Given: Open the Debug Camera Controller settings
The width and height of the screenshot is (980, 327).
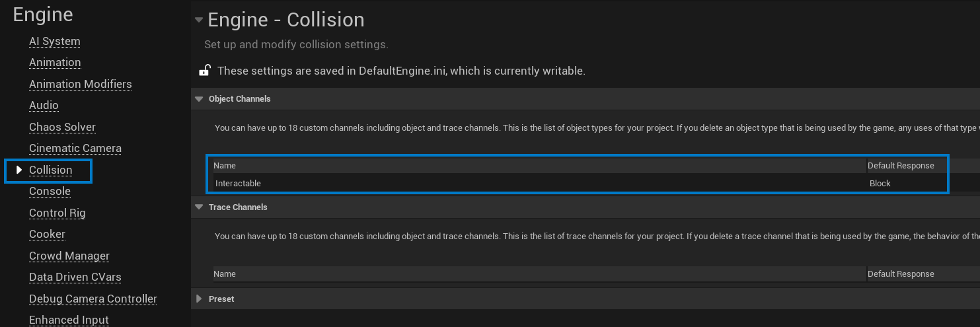Looking at the screenshot, I should coord(93,299).
